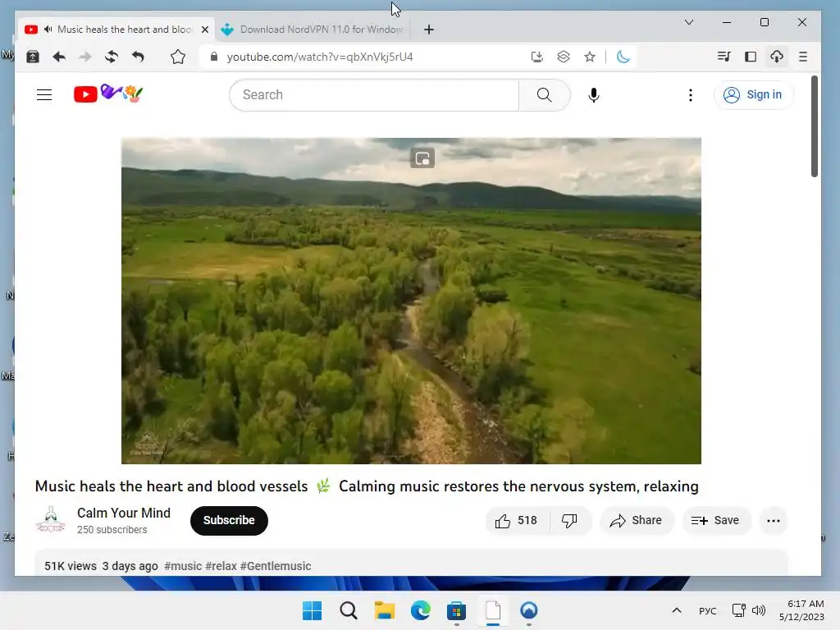Expand the tab list chevron in title bar
Viewport: 840px width, 630px height.
[689, 22]
